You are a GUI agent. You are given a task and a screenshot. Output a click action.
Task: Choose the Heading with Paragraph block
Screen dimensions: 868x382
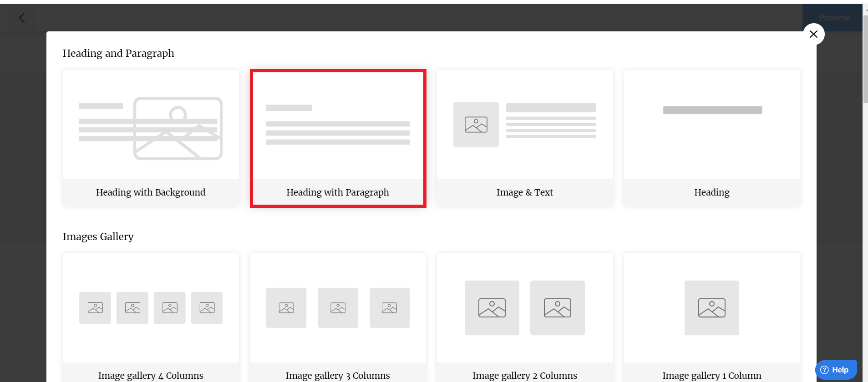coord(338,138)
